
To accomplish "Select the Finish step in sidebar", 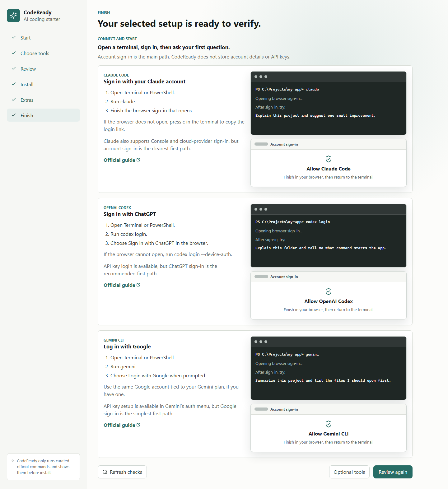I will [x=43, y=115].
